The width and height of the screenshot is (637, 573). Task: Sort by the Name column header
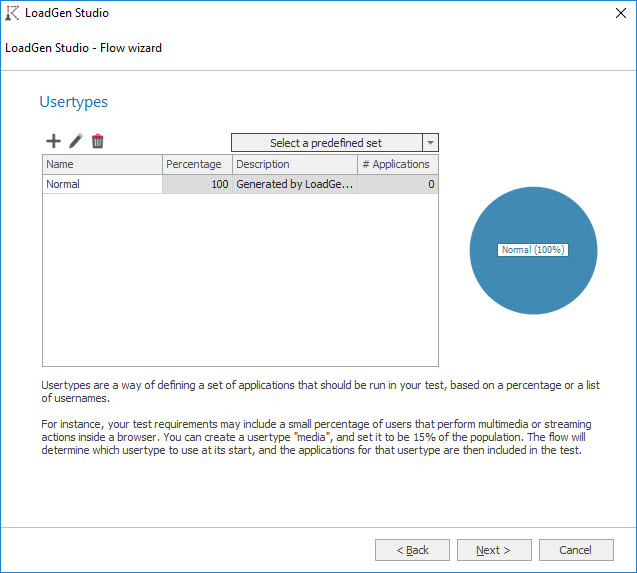(x=102, y=164)
